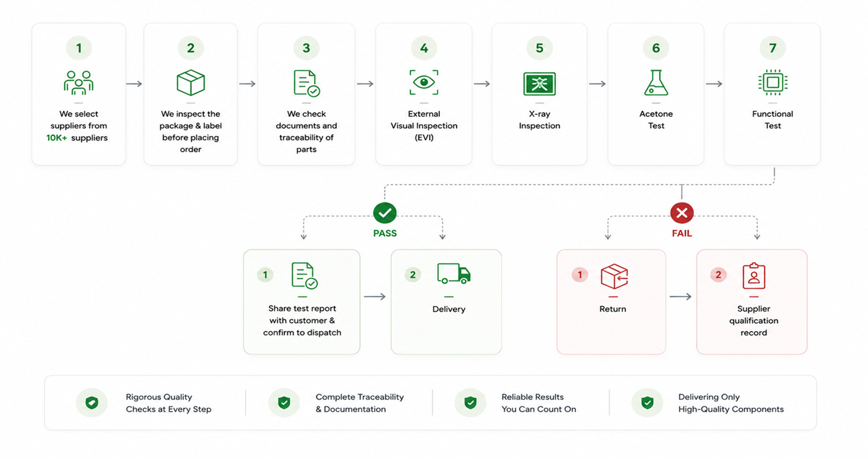Click the green PASS checkmark circle
This screenshot has width=868, height=459.
click(385, 213)
